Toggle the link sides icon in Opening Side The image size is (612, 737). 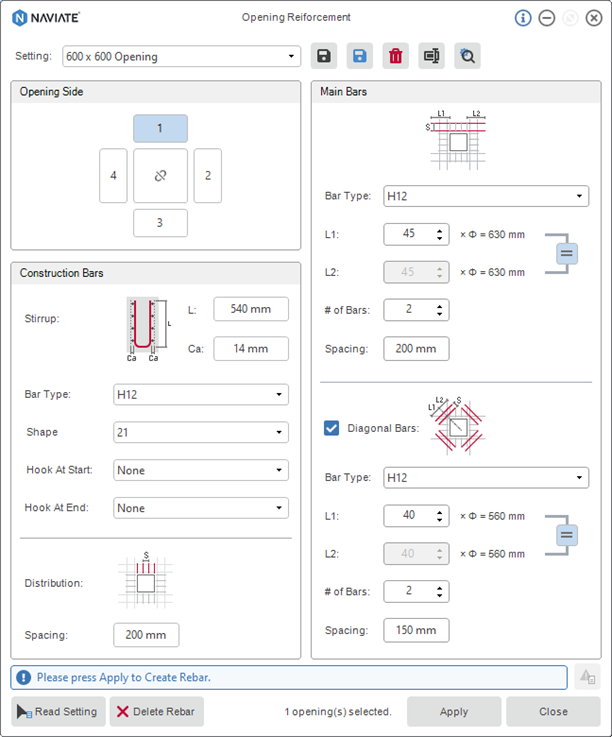point(160,176)
